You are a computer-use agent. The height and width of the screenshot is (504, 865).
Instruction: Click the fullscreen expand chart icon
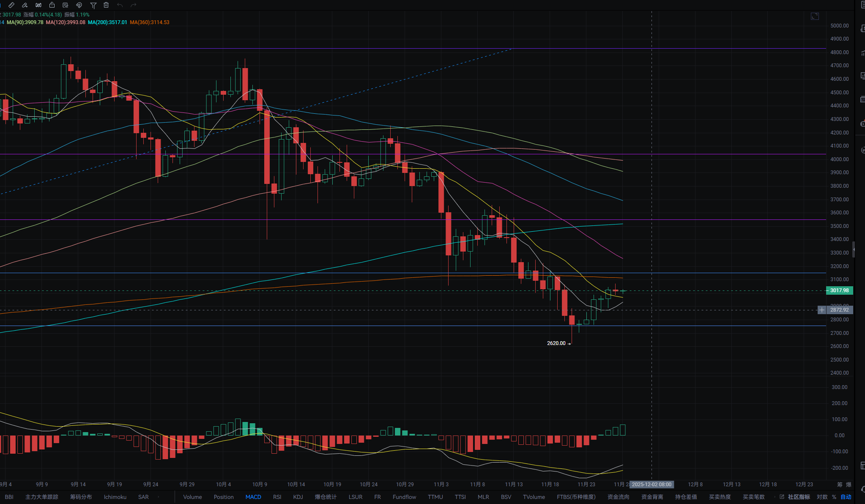[815, 16]
